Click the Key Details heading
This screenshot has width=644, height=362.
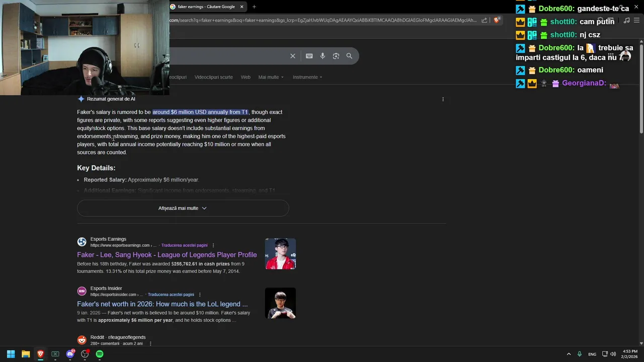click(96, 168)
